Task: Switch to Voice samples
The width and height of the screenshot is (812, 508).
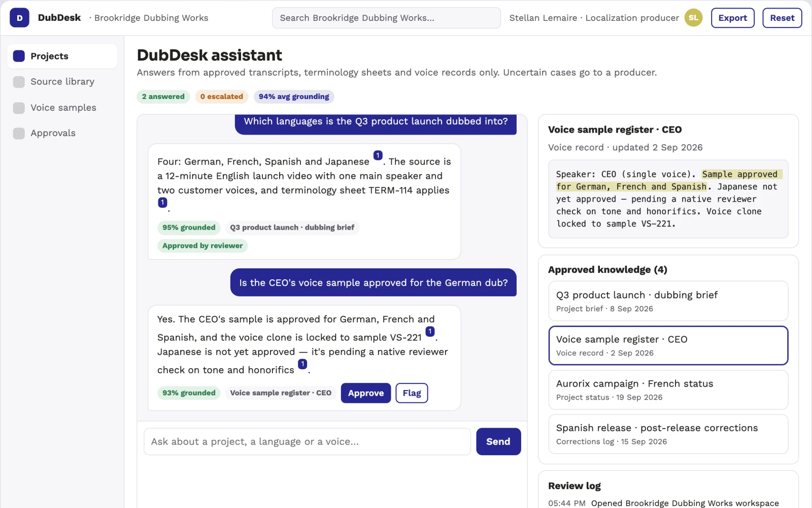Action: [62, 108]
